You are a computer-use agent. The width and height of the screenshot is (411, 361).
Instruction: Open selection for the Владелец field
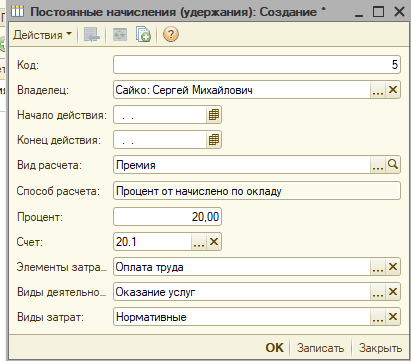coord(378,90)
